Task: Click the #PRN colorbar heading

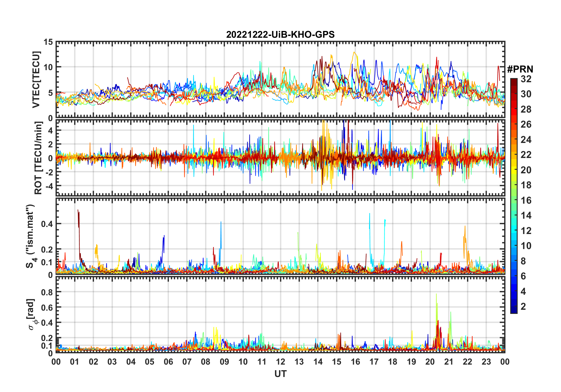Action: (x=520, y=69)
